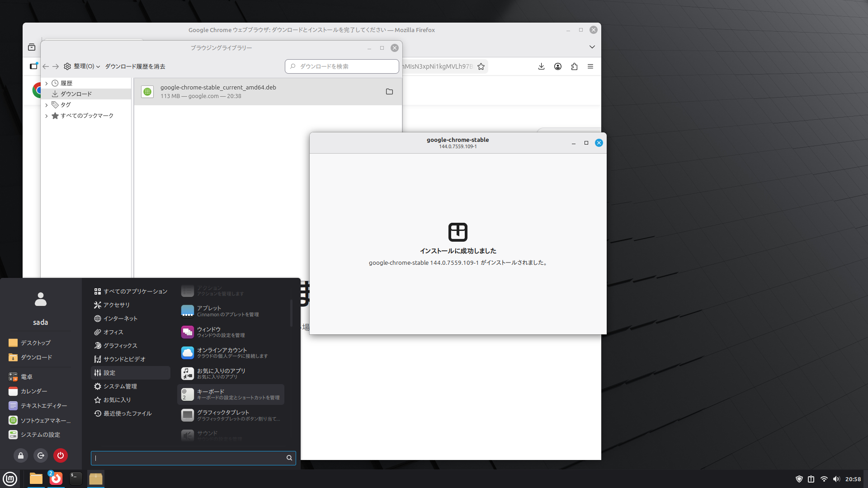Click the Firefox downloads arrow icon
Viewport: 868px width, 488px height.
pos(541,66)
